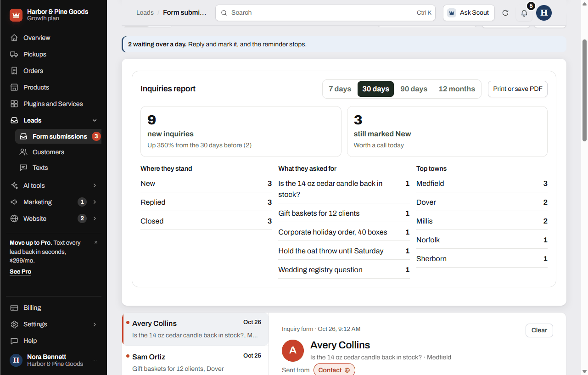Click the Plugins and Services grid icon
Screen dimensions: 588x375
[14, 104]
